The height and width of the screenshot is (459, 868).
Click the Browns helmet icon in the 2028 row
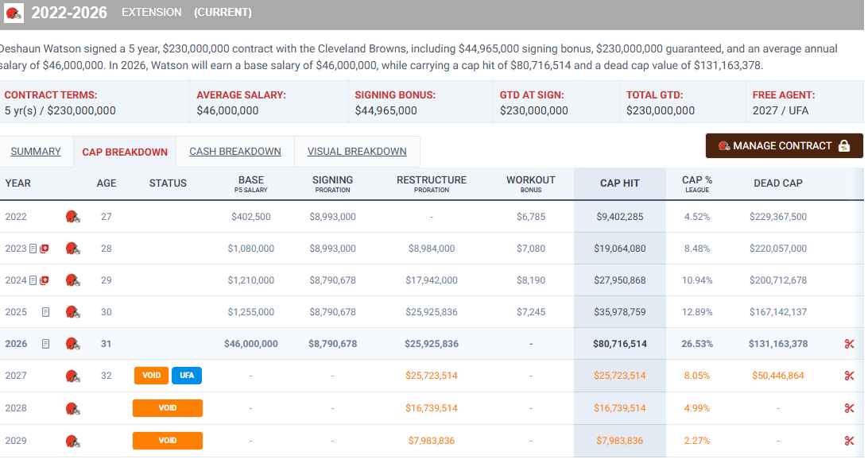pos(72,409)
